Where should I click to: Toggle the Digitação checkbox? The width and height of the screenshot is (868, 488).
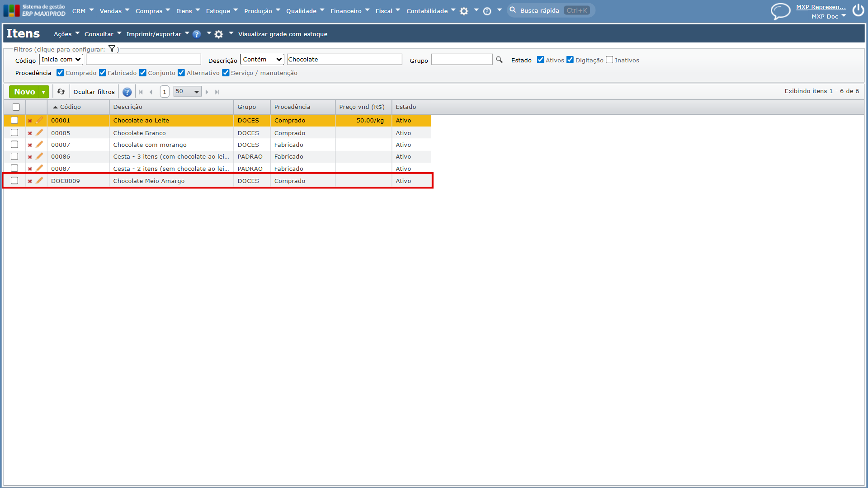pyautogui.click(x=570, y=60)
